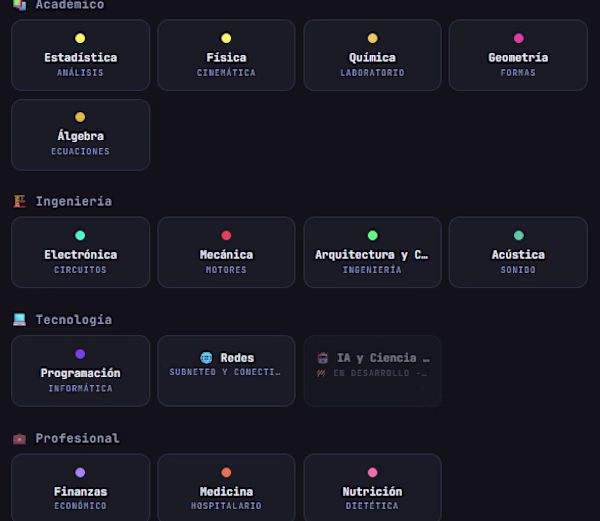Open Redes subneteo y conectividad card
This screenshot has width=600, height=521.
tap(226, 371)
